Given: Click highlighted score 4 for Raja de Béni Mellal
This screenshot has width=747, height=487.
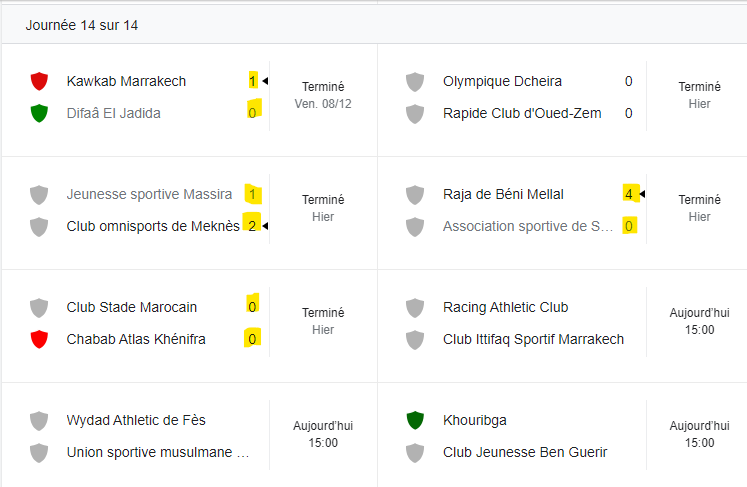Looking at the screenshot, I should click(x=629, y=194).
